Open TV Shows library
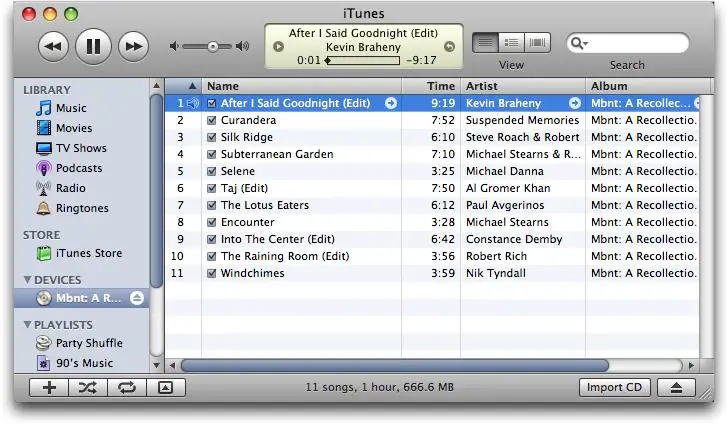 click(72, 148)
